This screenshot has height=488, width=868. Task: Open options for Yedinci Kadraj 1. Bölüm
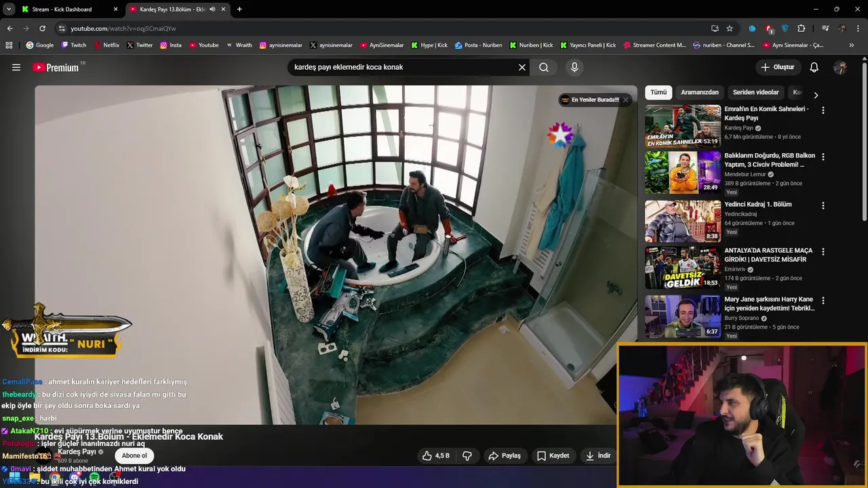(x=823, y=205)
